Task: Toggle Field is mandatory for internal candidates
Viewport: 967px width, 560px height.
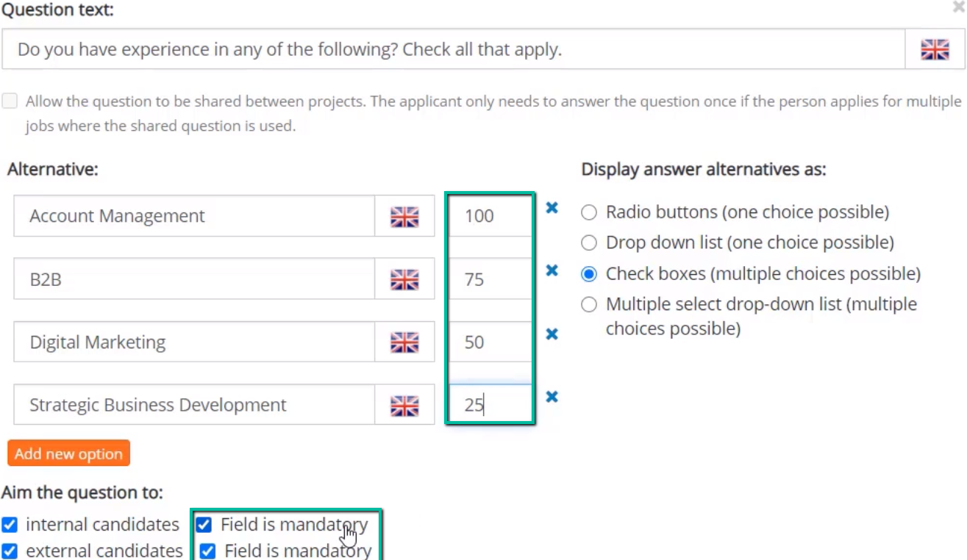Action: pyautogui.click(x=204, y=525)
